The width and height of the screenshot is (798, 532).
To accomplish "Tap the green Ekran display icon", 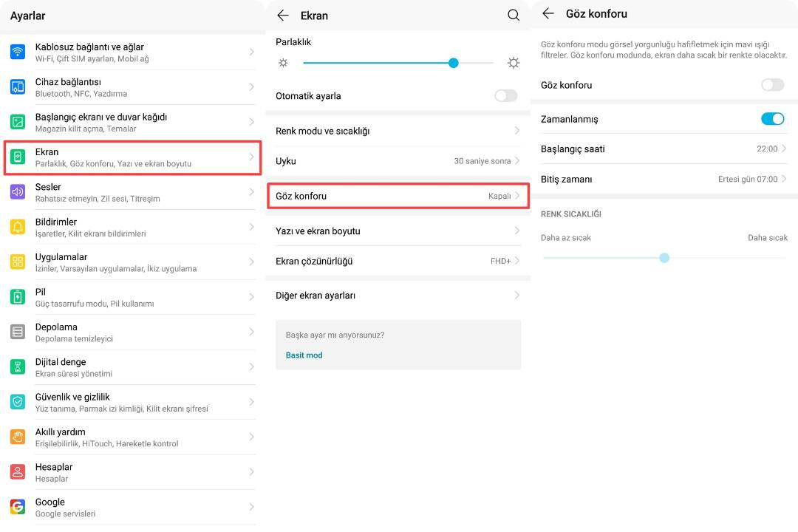I will (x=18, y=157).
